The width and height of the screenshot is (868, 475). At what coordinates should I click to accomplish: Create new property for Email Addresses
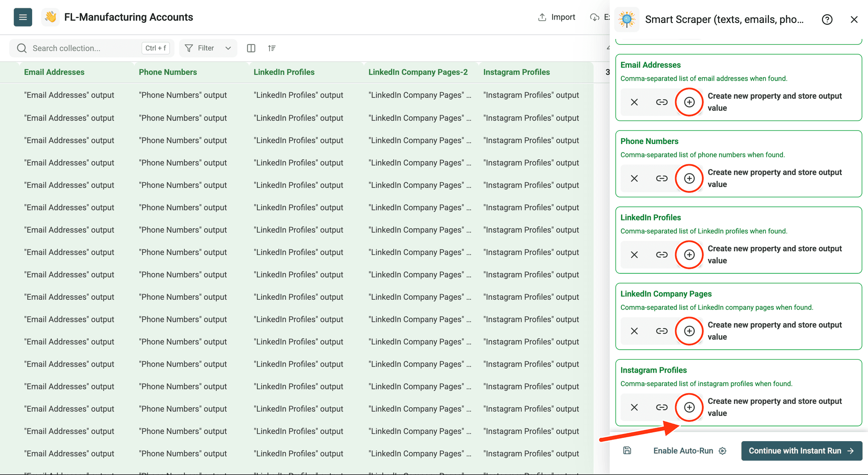689,102
